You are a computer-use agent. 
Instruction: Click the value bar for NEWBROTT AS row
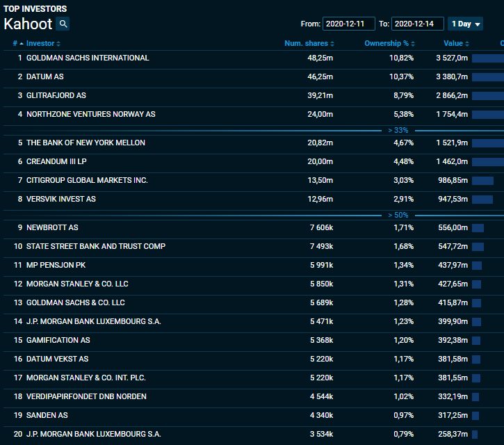(478, 228)
